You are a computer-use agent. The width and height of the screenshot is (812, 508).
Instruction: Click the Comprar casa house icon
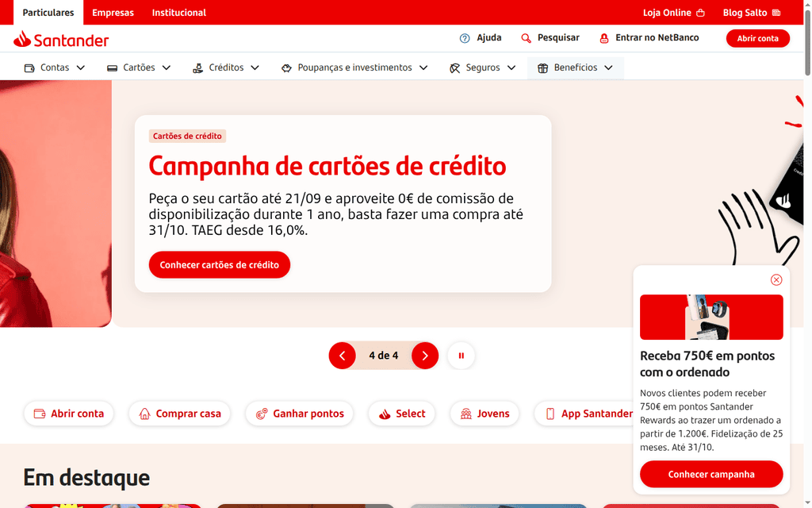click(x=144, y=414)
